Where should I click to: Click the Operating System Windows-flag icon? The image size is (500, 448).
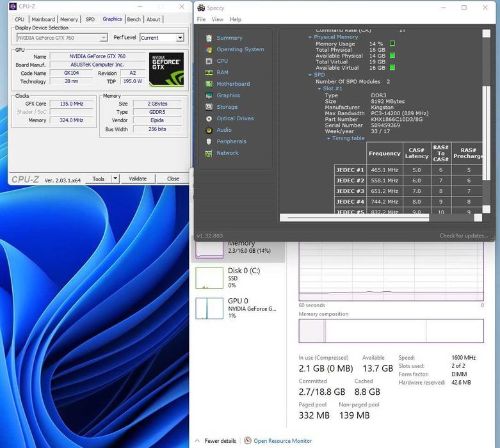pos(209,49)
